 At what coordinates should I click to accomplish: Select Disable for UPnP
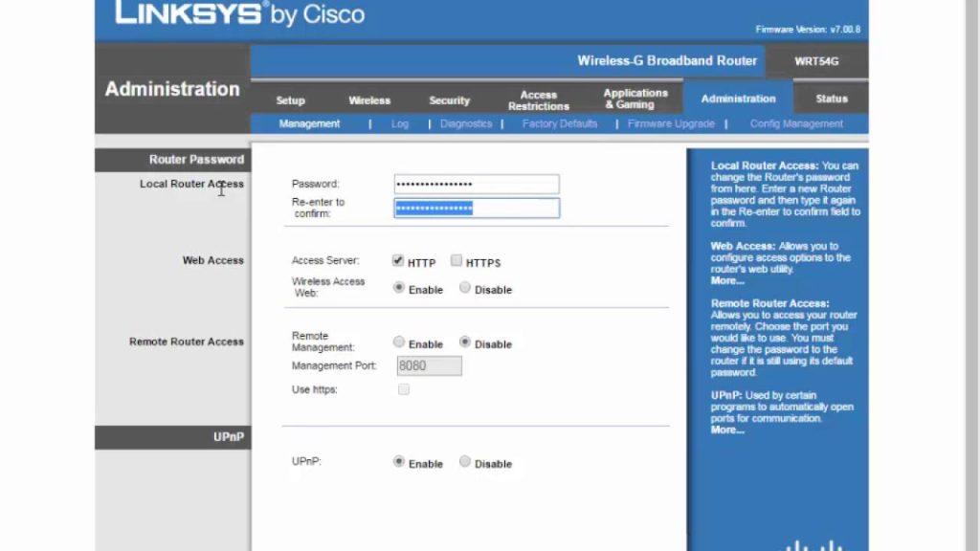coord(465,462)
